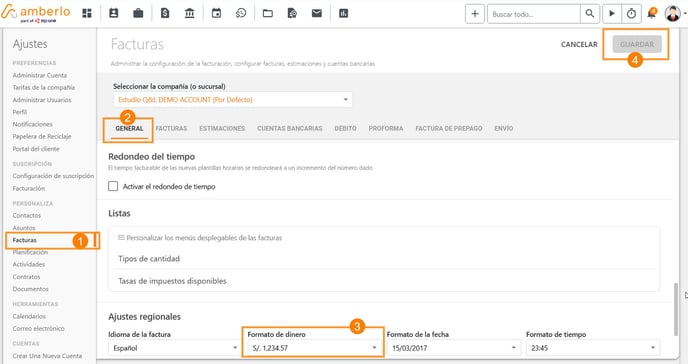Click the Amberlo logo

pyautogui.click(x=35, y=13)
